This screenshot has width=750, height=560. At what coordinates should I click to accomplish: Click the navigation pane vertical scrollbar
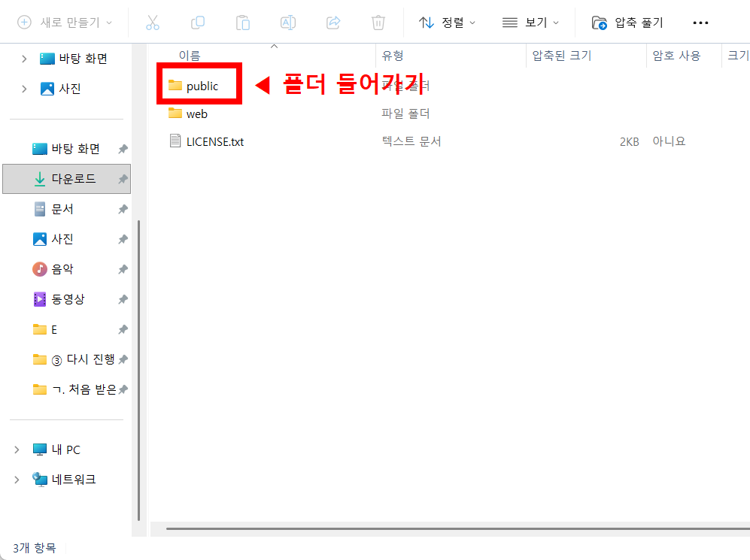click(138, 371)
